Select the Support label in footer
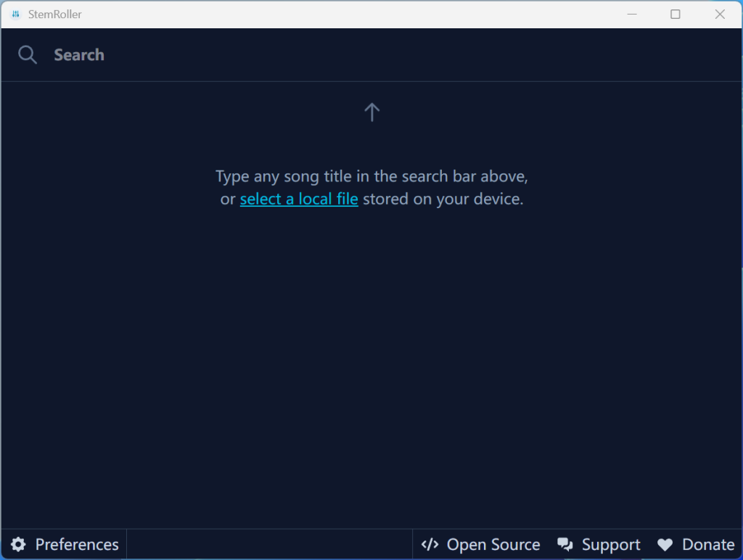This screenshot has width=743, height=560. 611,545
